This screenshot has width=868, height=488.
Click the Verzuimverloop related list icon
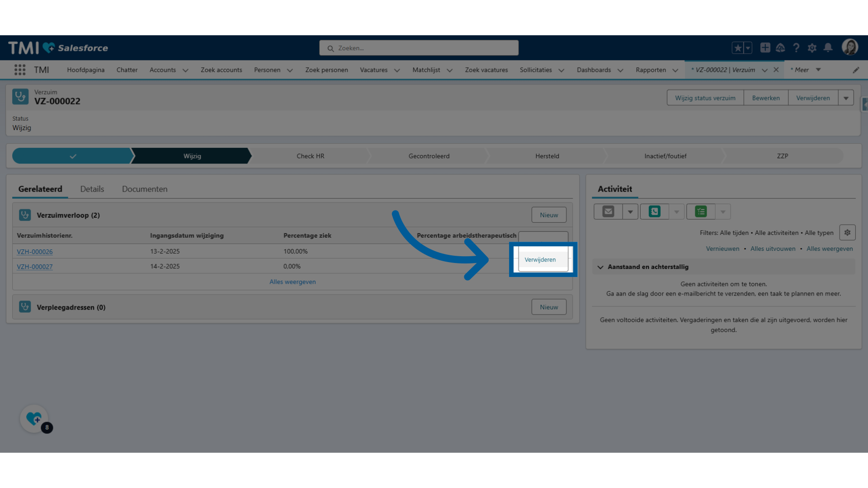coord(24,215)
